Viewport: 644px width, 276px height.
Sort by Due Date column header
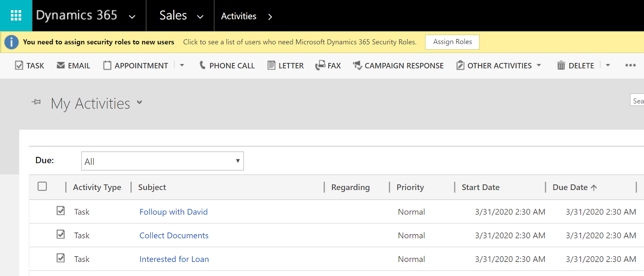coord(570,187)
